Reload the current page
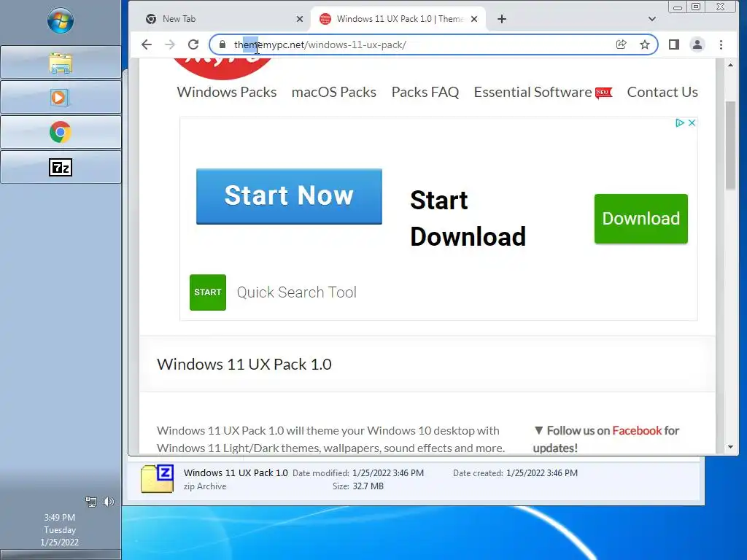The height and width of the screenshot is (560, 747). pos(193,44)
